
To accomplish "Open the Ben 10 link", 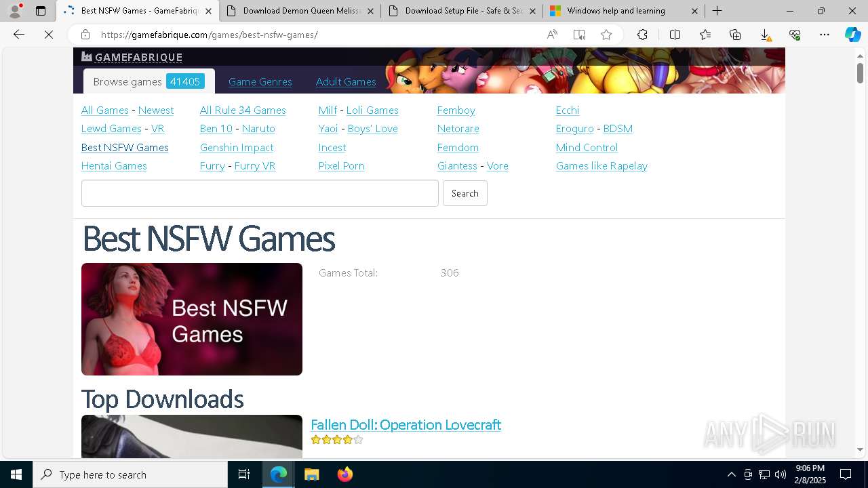I will (x=216, y=128).
